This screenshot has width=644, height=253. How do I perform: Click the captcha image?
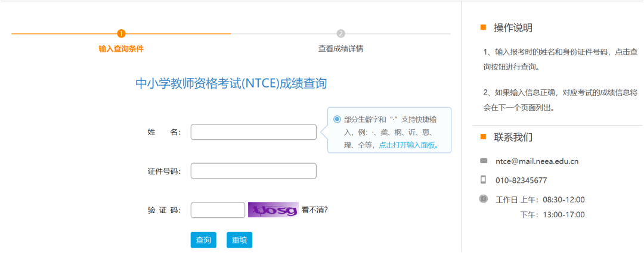273,210
